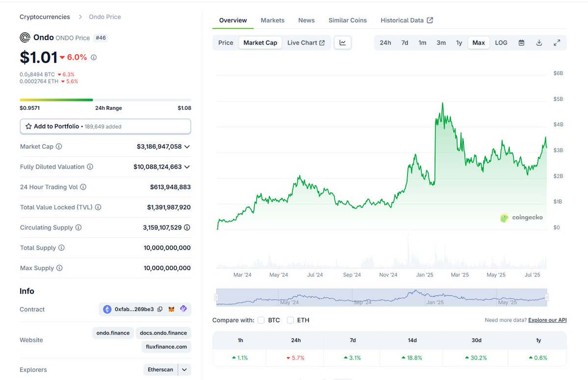The height and width of the screenshot is (380, 588).
Task: Click the purple diamond icon beside contract
Action: (183, 309)
